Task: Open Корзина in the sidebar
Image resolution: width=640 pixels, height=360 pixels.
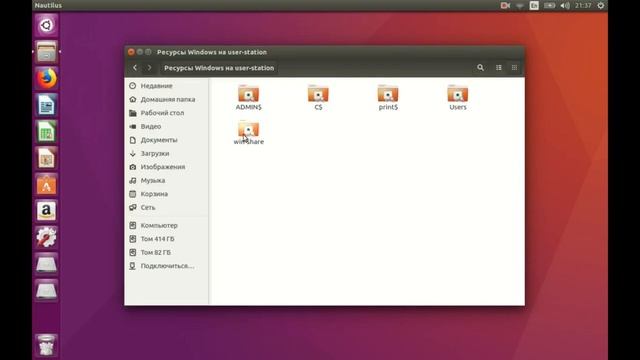Action: [x=167, y=194]
